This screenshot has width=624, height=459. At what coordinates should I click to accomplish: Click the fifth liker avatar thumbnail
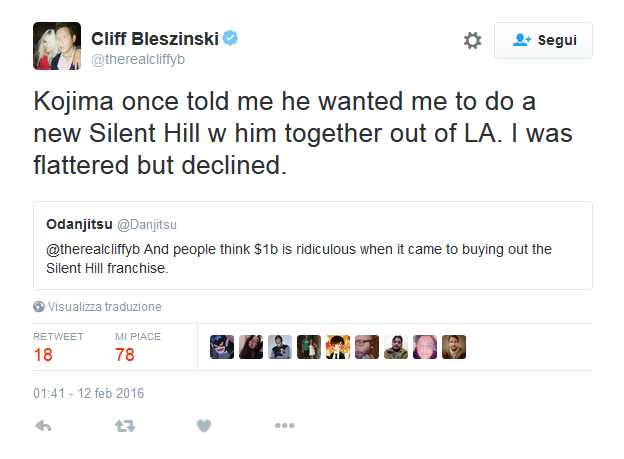coord(338,346)
